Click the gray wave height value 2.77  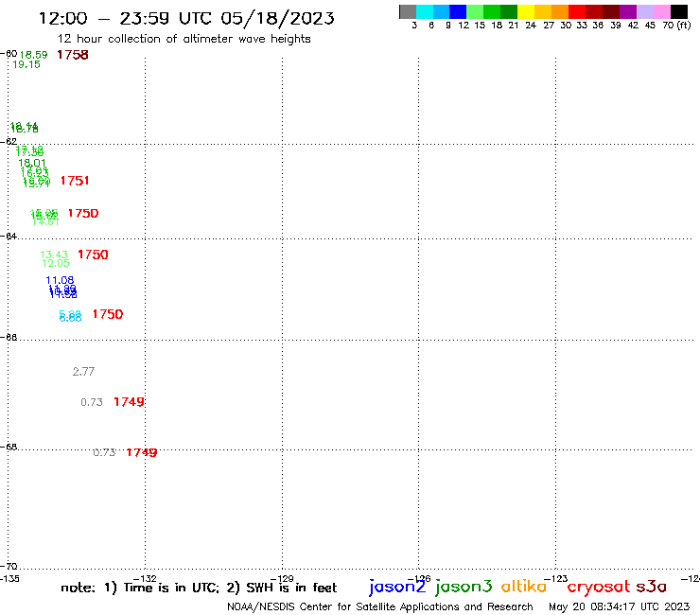83,372
